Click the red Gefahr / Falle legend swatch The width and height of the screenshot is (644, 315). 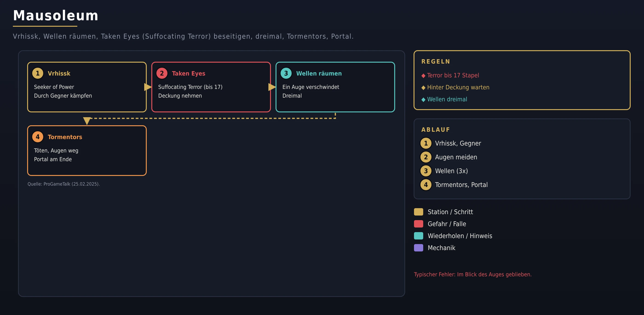click(419, 224)
